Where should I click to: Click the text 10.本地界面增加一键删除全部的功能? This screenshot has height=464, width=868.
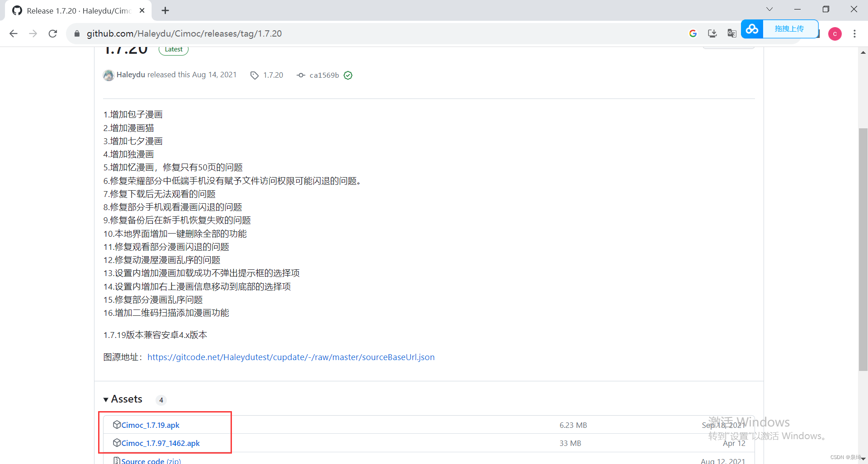coord(175,234)
